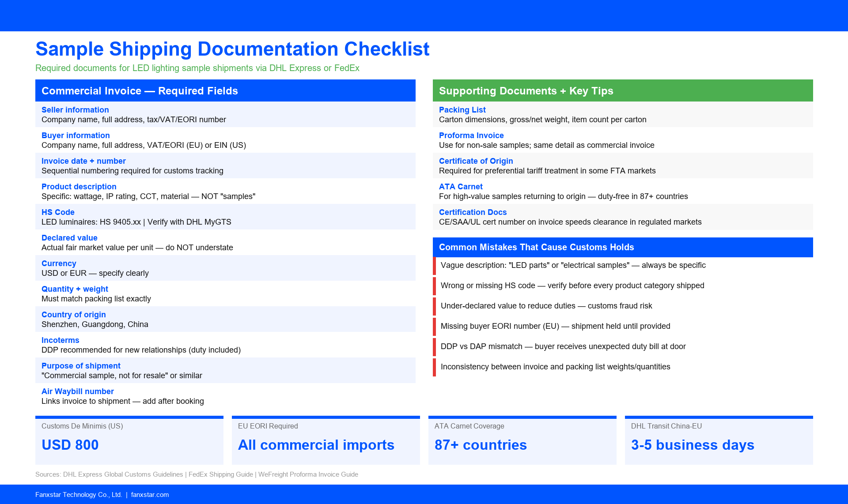Click the 'Inconsistency between invoice and packing list' line
This screenshot has height=504, width=848.
pos(556,367)
